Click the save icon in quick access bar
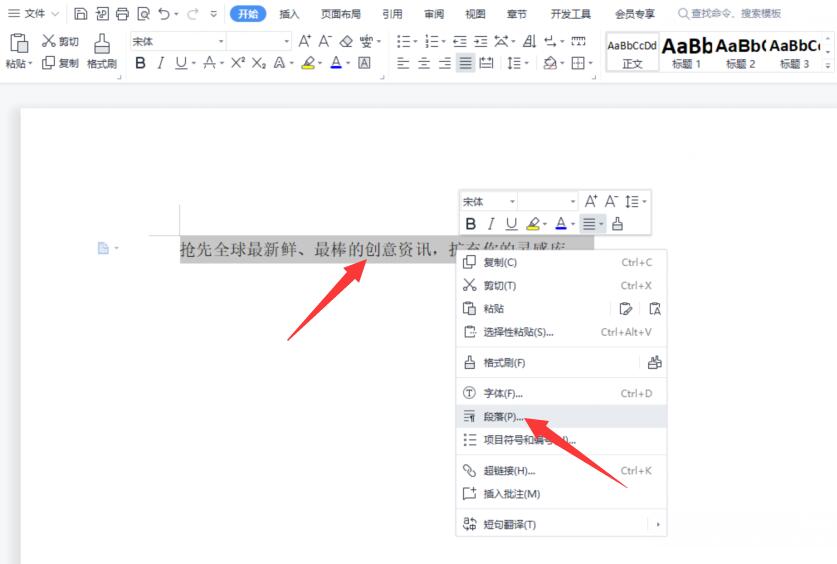Image resolution: width=837 pixels, height=564 pixels. [80, 14]
